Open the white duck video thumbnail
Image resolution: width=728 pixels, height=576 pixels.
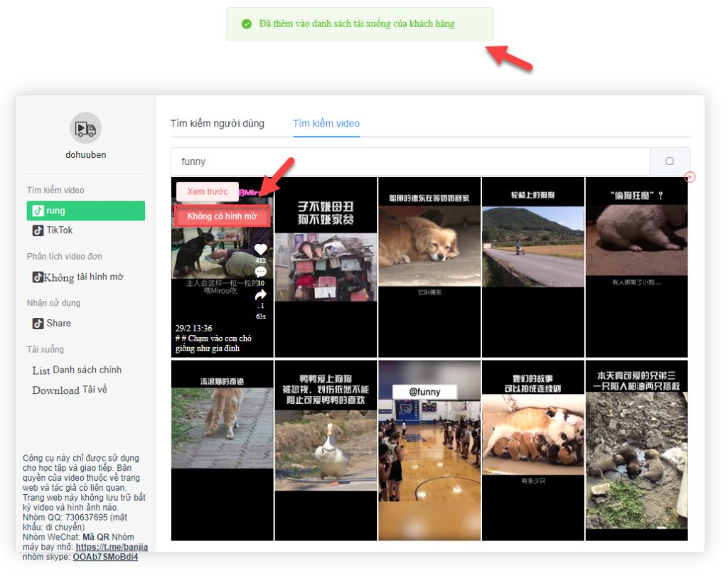(x=326, y=450)
